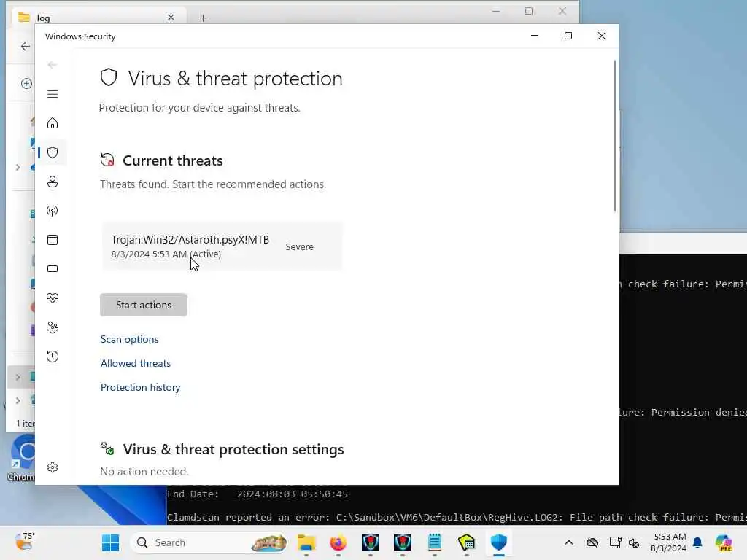747x560 pixels.
Task: Go to Home in Windows Security sidebar
Action: [53, 123]
